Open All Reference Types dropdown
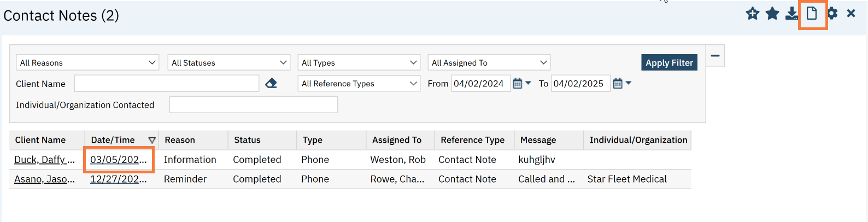The height and width of the screenshot is (222, 868). click(x=359, y=84)
